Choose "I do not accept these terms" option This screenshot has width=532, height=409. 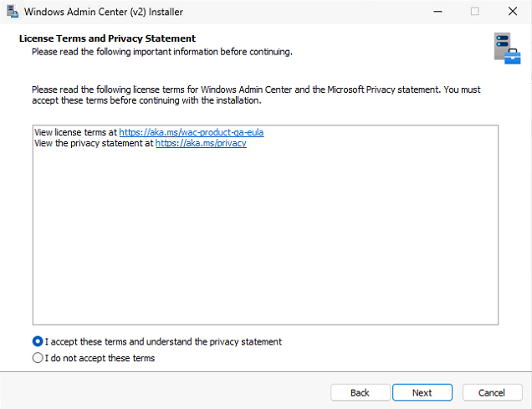[x=38, y=358]
